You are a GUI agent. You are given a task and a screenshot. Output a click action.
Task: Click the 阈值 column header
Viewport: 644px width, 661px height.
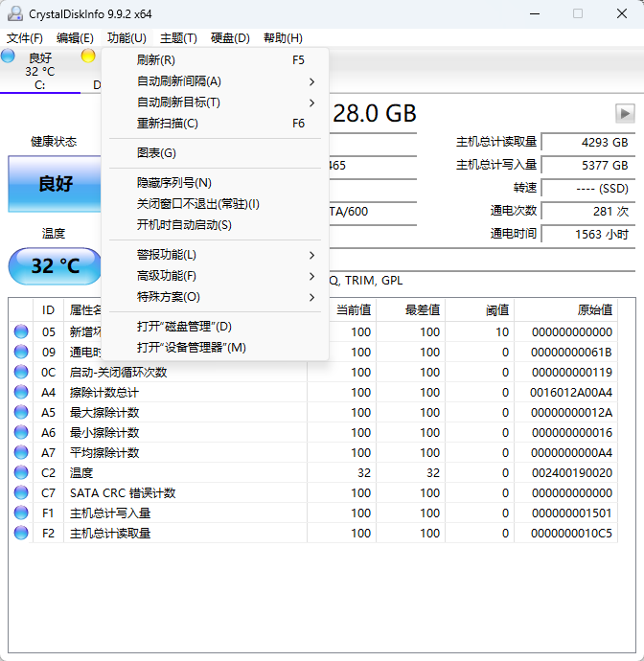(479, 310)
